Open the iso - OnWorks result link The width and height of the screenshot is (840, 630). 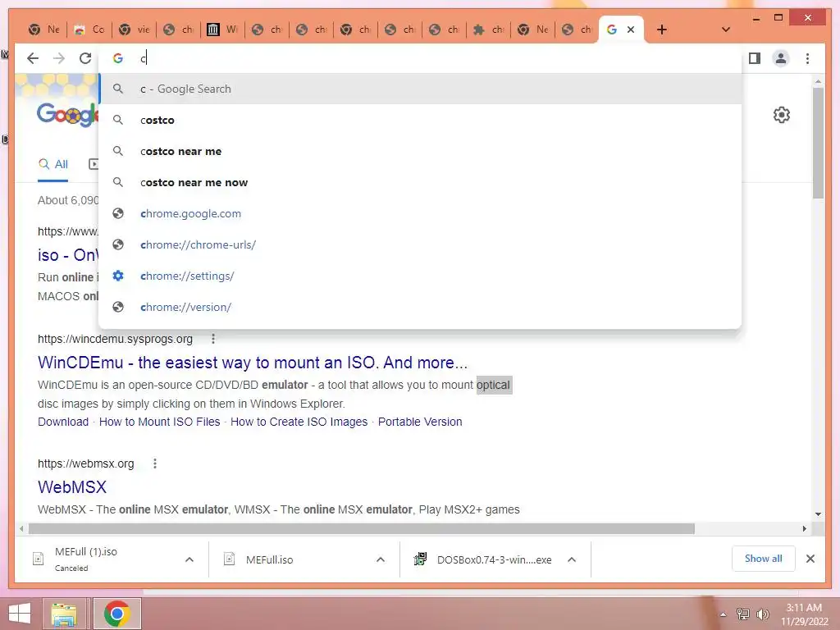(x=67, y=255)
